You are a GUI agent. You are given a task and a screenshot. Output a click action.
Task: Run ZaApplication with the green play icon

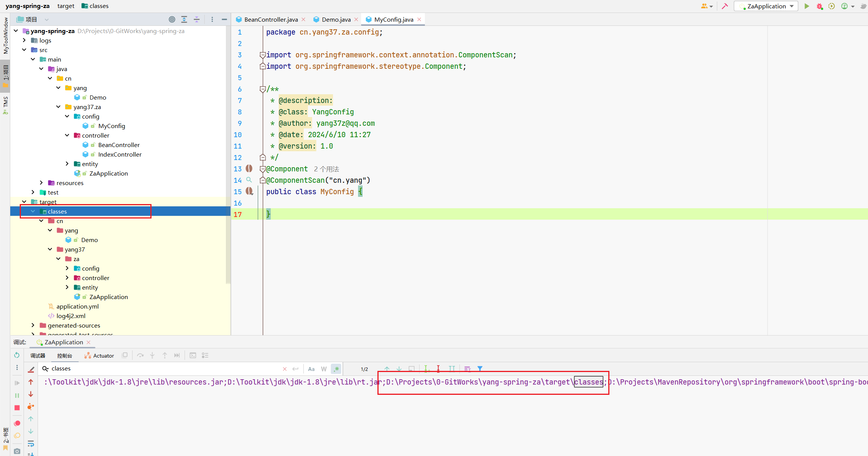(x=807, y=6)
